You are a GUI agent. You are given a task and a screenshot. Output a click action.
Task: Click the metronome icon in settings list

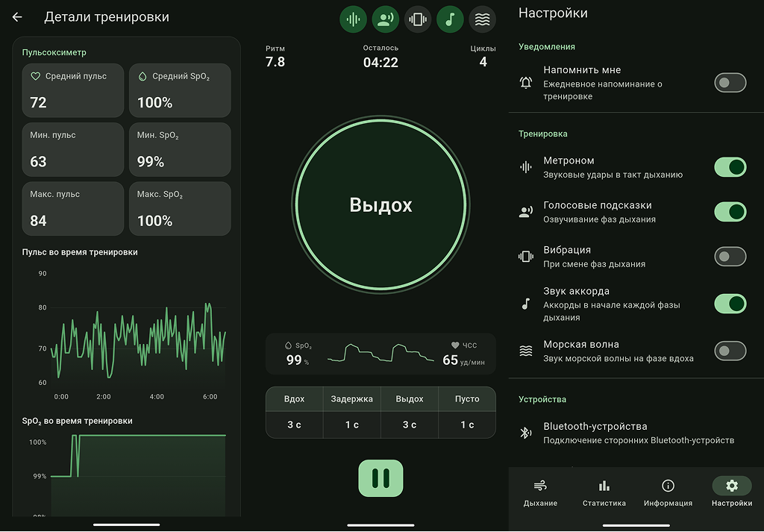coord(526,167)
